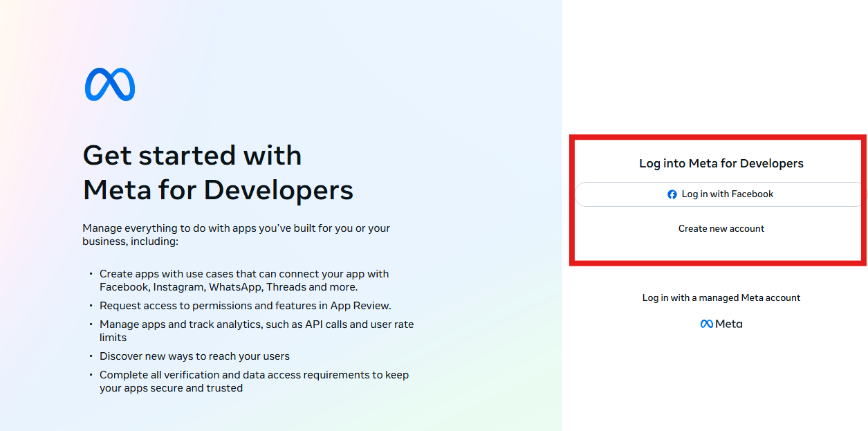Image resolution: width=868 pixels, height=431 pixels.
Task: Click 'Discover new ways to reach your users'
Action: click(194, 356)
